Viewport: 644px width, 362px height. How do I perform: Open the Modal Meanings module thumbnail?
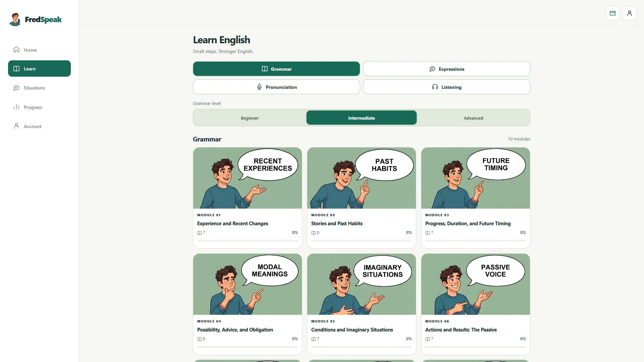248,284
